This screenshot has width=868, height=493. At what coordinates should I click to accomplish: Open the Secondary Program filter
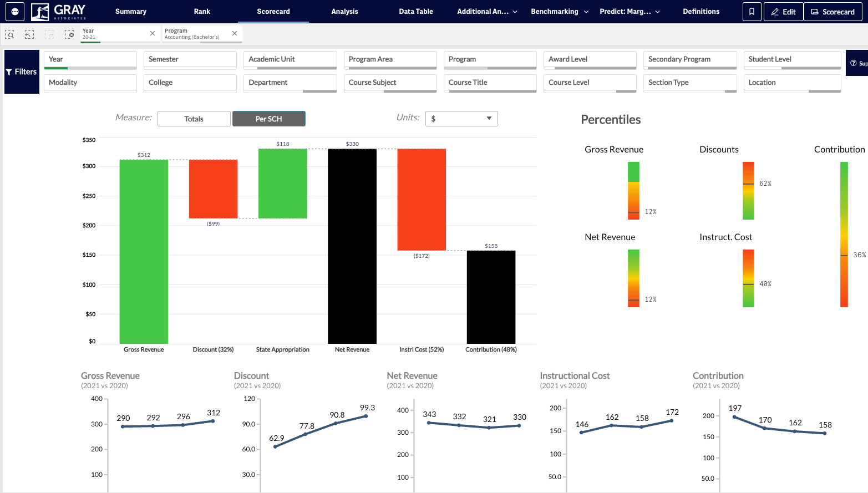pos(690,60)
